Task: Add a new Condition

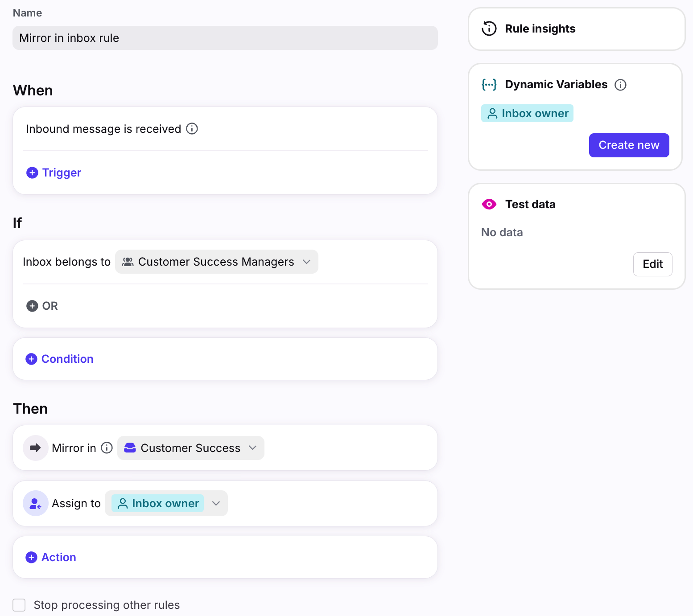Action: [x=60, y=359]
